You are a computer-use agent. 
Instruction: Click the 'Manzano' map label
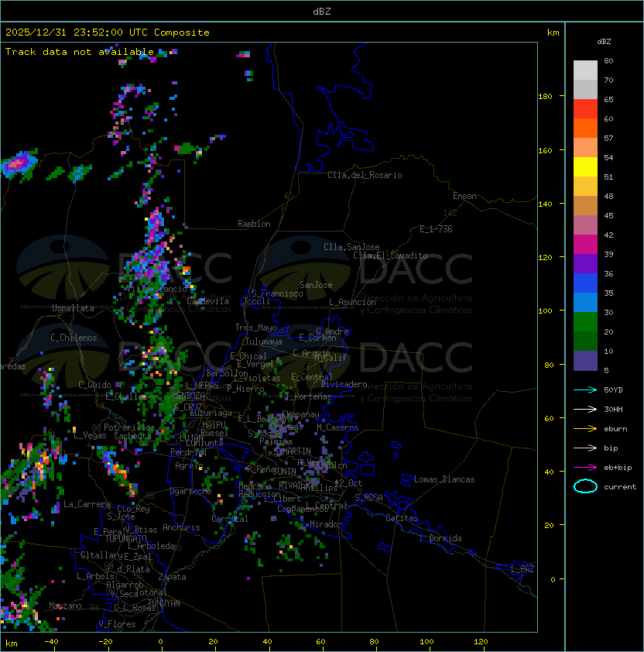pos(65,606)
